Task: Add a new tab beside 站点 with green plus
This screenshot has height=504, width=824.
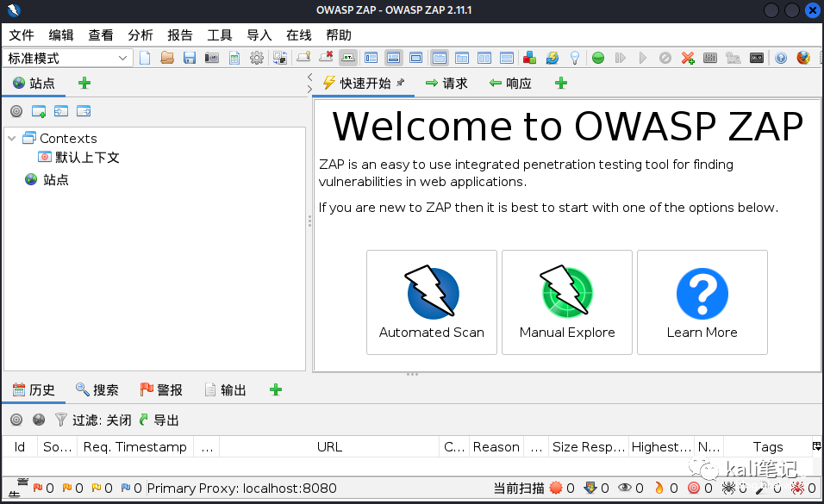Action: (84, 83)
